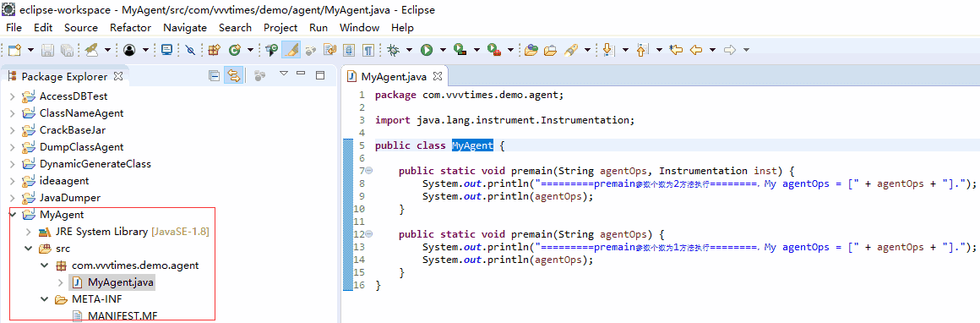Toggle Mark Occurrences highlighter button
Image resolution: width=980 pixels, height=323 pixels.
(x=291, y=50)
